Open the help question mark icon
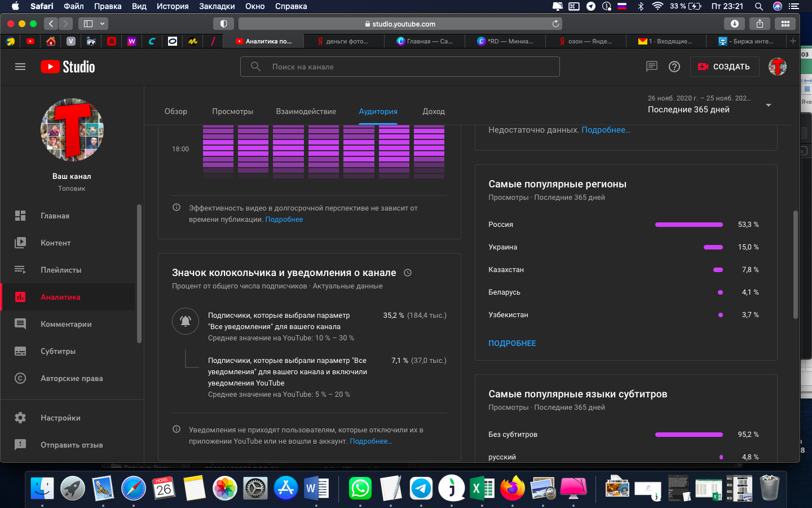This screenshot has height=508, width=812. [x=674, y=67]
